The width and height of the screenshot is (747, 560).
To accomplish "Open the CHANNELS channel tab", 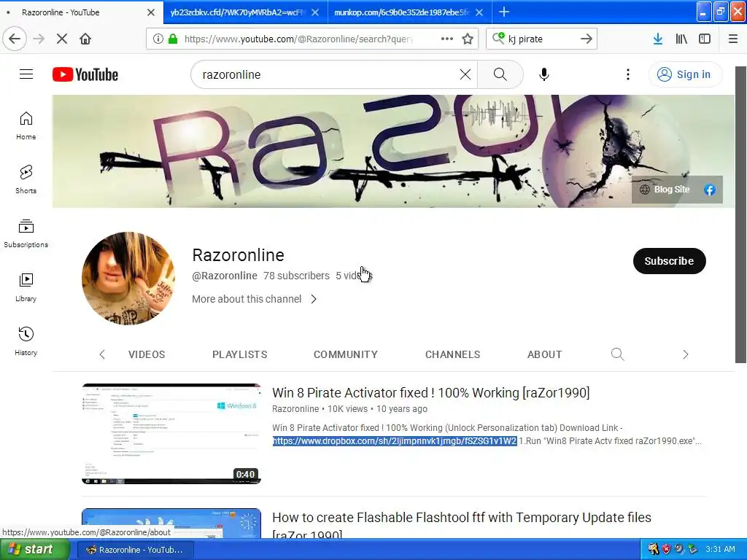I will pos(452,354).
